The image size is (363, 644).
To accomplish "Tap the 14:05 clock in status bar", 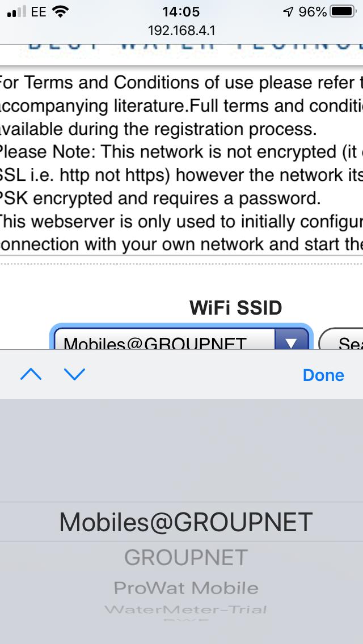I will tap(181, 12).
